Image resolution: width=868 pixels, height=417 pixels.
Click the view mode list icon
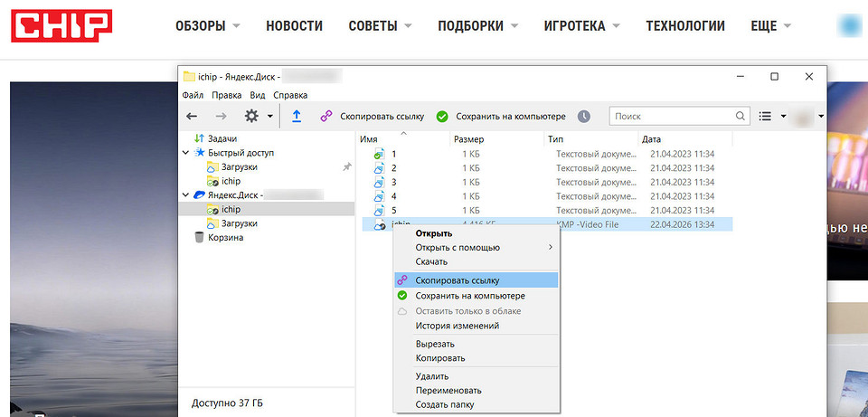[765, 116]
